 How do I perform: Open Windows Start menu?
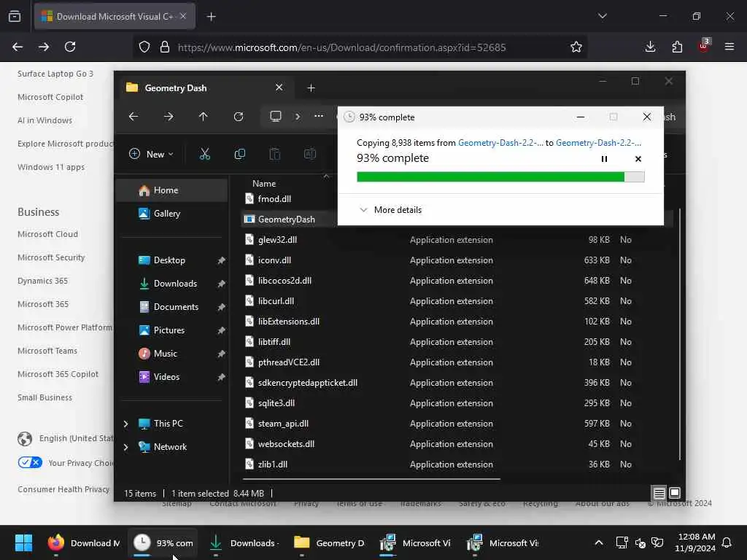[23, 542]
